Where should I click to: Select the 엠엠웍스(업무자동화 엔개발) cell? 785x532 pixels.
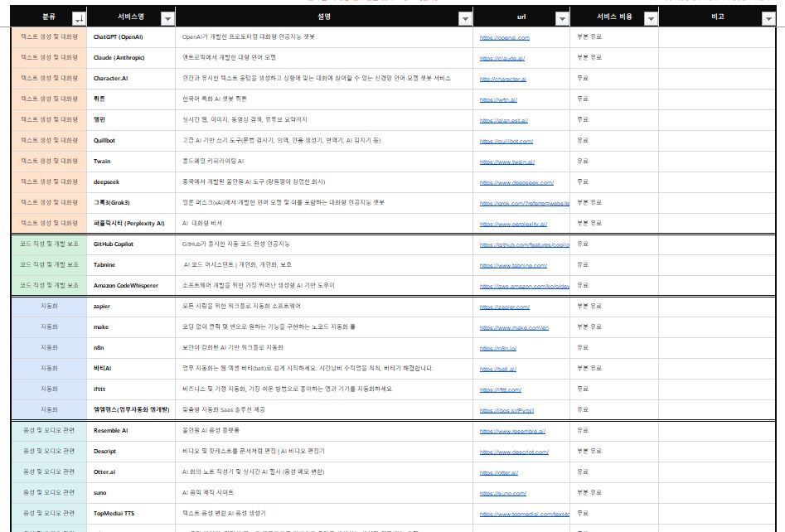pos(131,410)
